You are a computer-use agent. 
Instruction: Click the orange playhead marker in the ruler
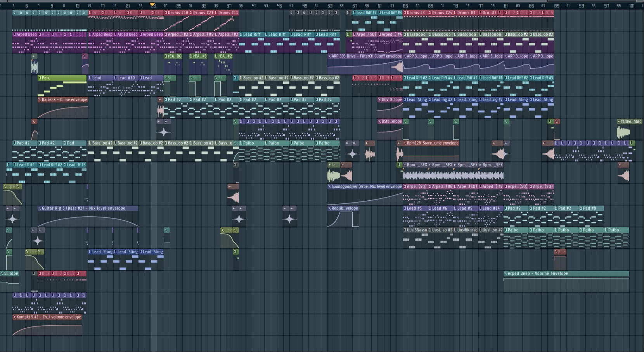(152, 5)
